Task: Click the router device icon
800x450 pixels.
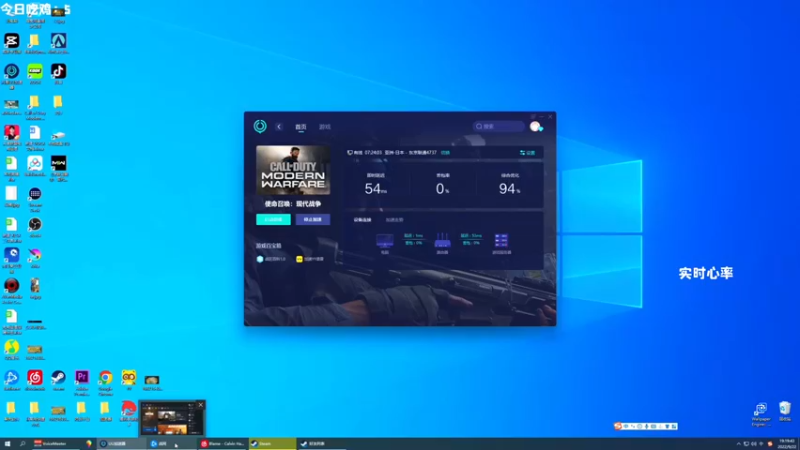Action: click(442, 241)
